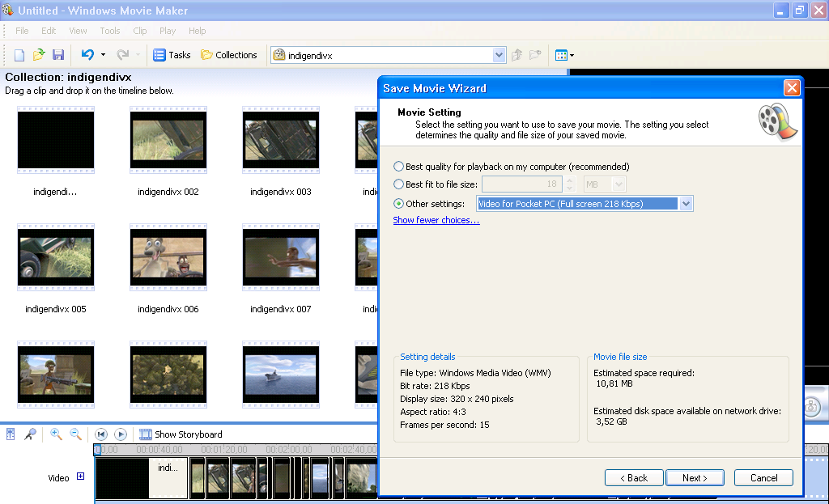Select the indigendivx 003 clip
Image resolution: width=829 pixels, height=504 pixels.
tap(281, 140)
